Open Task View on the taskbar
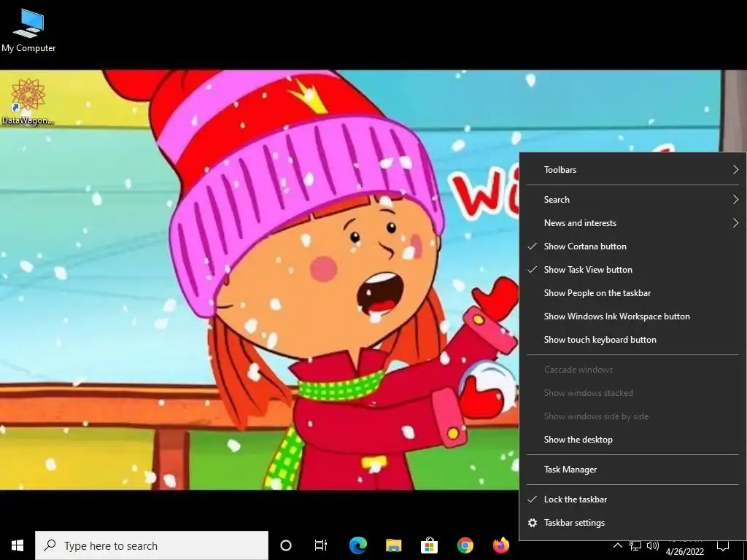The width and height of the screenshot is (747, 560). coord(321,545)
